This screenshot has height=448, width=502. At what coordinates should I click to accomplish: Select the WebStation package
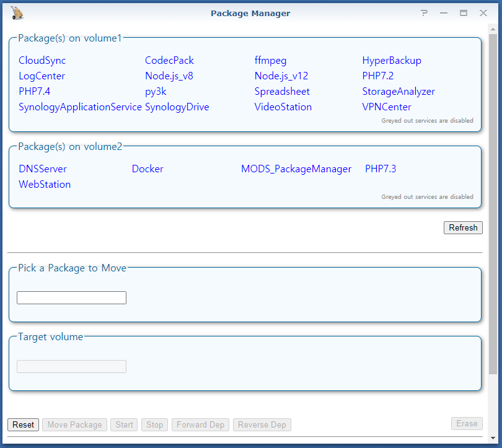click(45, 184)
